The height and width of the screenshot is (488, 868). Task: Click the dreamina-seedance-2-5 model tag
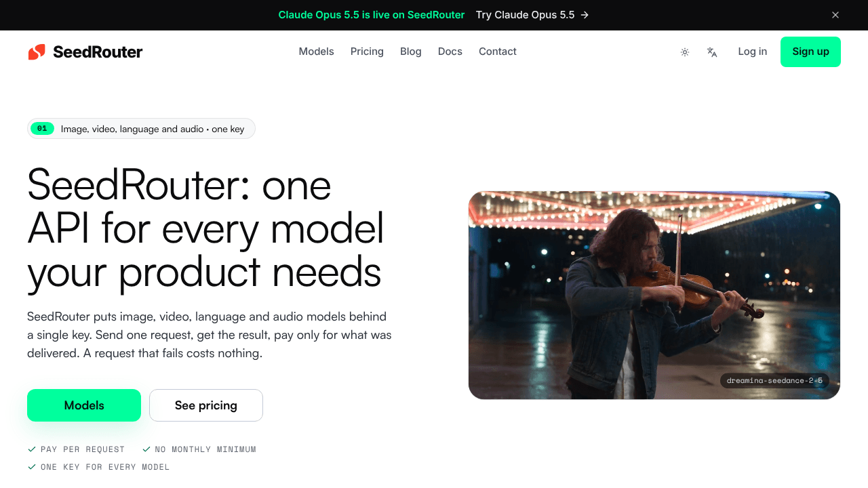[x=774, y=381]
